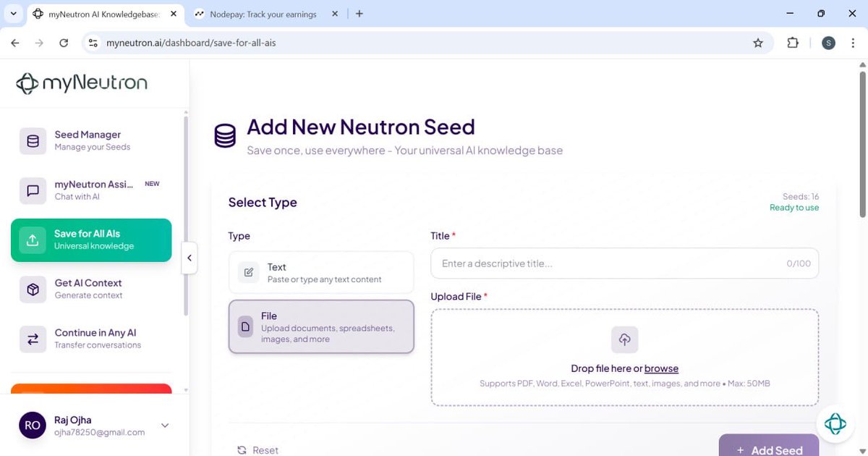The image size is (868, 456).
Task: Open a new browser tab
Action: click(359, 14)
